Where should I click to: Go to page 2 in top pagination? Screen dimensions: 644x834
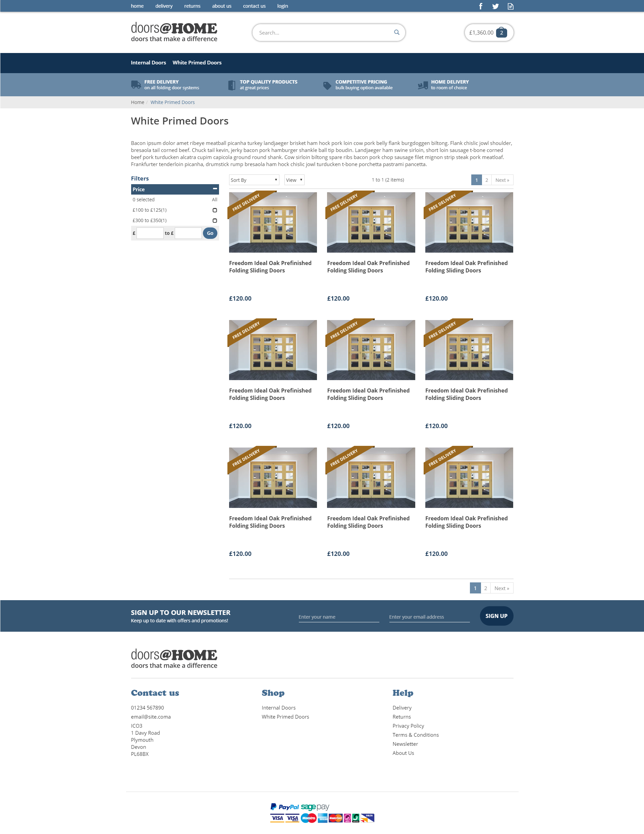pyautogui.click(x=486, y=180)
